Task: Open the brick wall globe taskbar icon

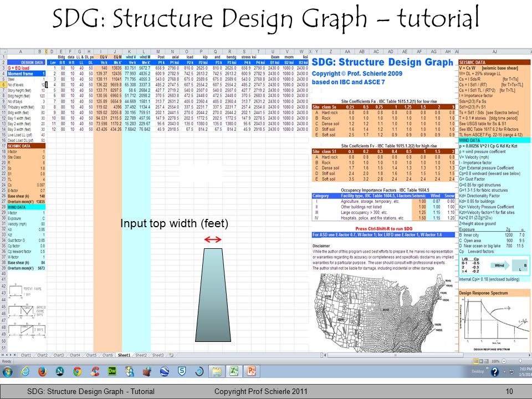Action: coord(146,371)
